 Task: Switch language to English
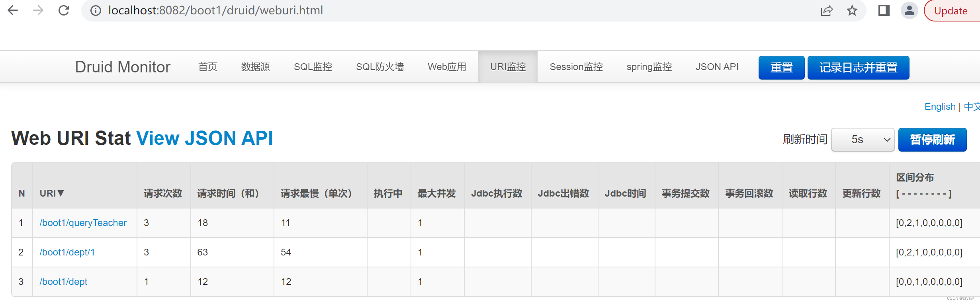tap(940, 107)
